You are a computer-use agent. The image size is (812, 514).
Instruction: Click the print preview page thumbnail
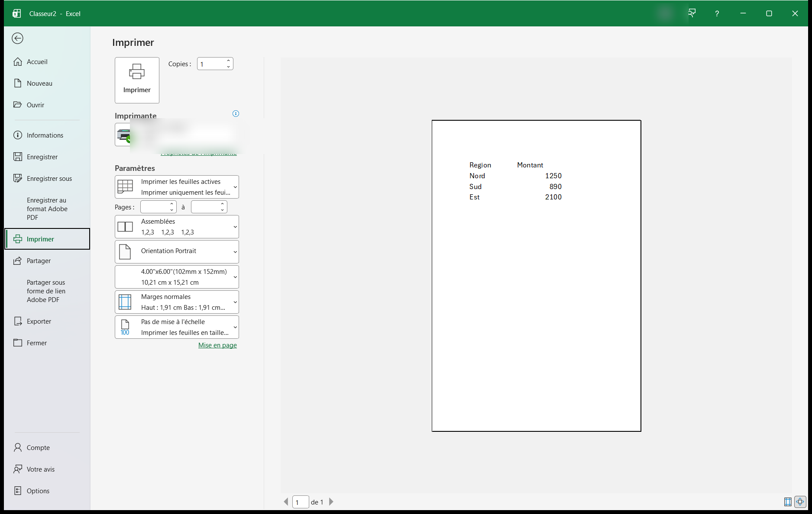pyautogui.click(x=536, y=276)
